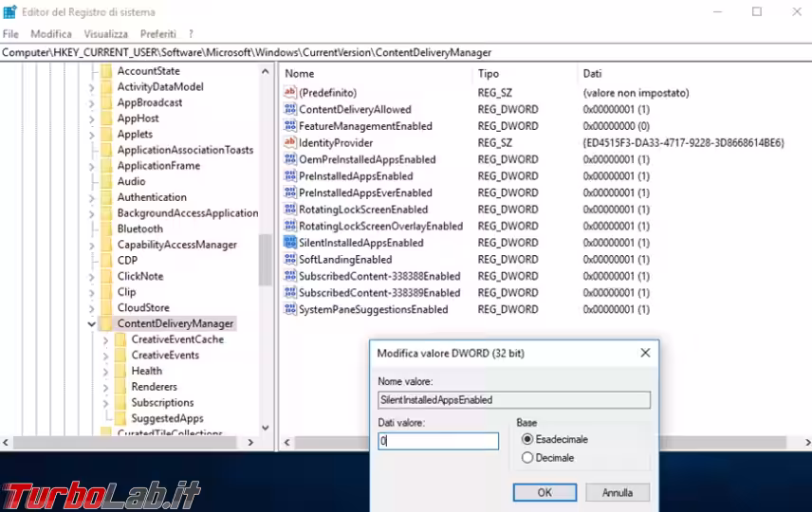Expand the ClickNote key

click(92, 277)
